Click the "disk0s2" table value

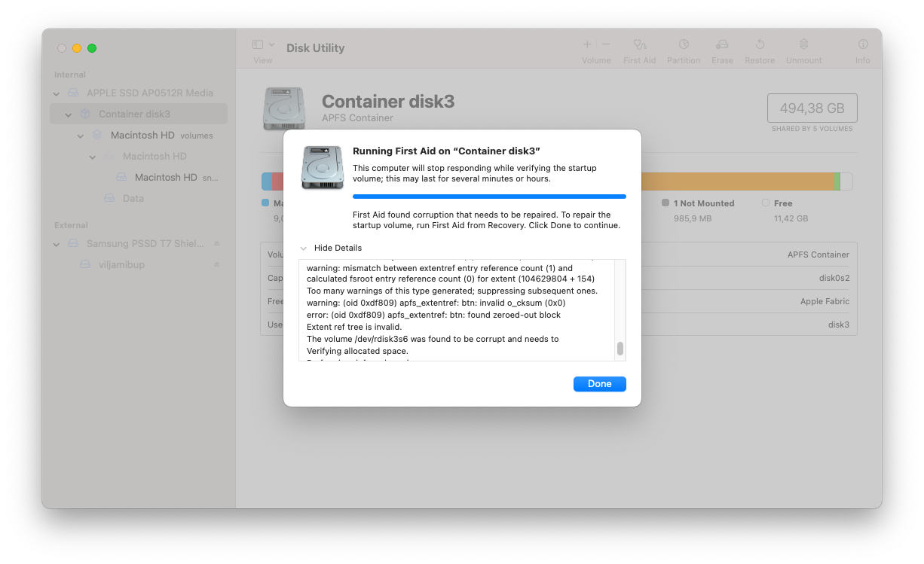[834, 278]
